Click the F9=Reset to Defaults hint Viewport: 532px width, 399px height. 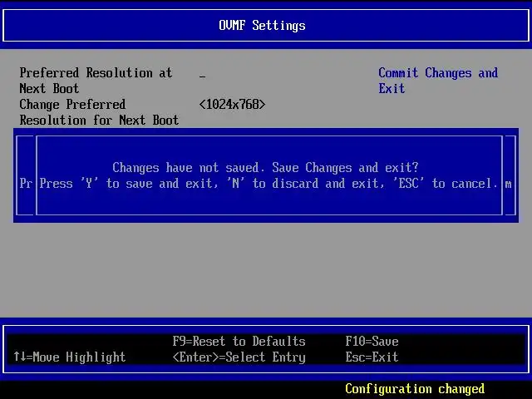[x=239, y=341]
